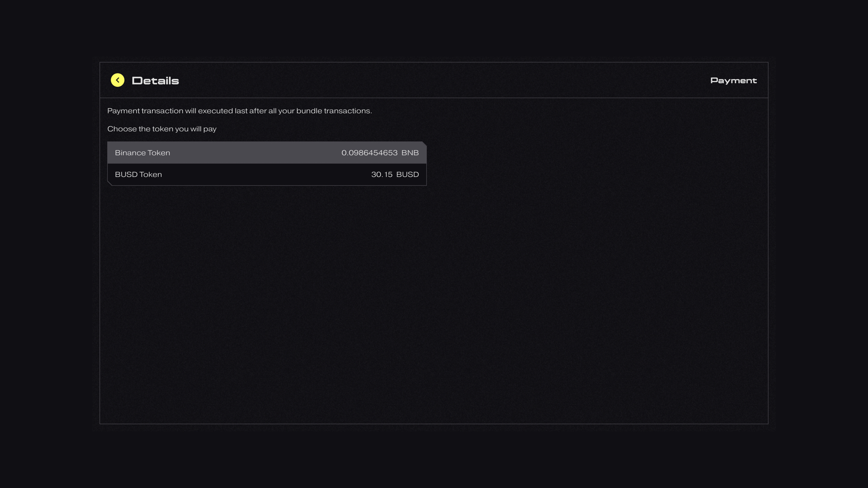
Task: Click the Details heading
Action: tap(155, 81)
